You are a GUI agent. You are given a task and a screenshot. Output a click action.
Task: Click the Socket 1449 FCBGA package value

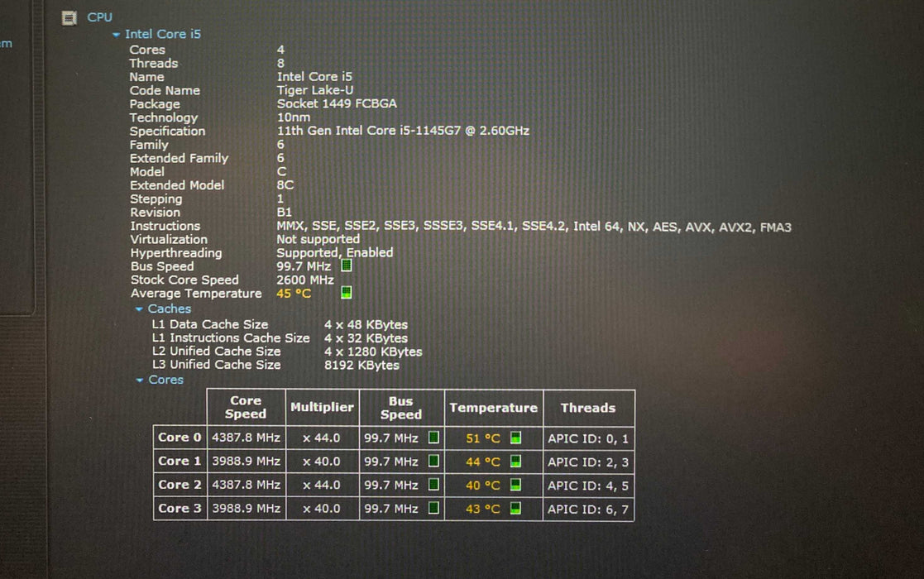337,103
